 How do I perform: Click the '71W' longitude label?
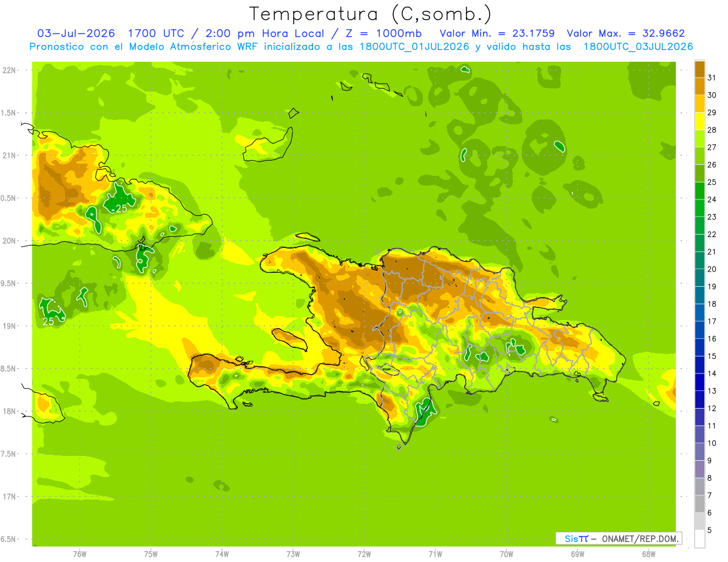pos(435,554)
